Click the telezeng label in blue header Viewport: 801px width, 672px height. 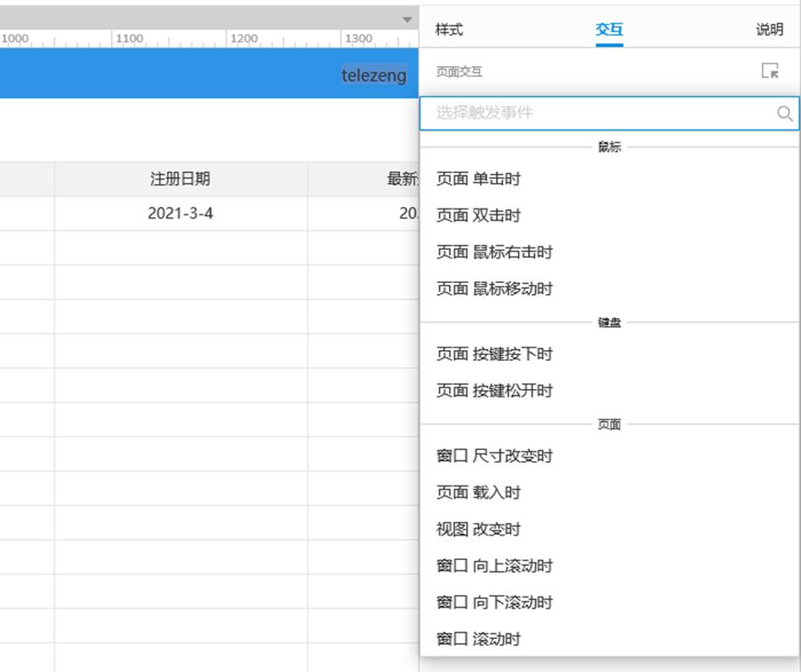pyautogui.click(x=374, y=75)
